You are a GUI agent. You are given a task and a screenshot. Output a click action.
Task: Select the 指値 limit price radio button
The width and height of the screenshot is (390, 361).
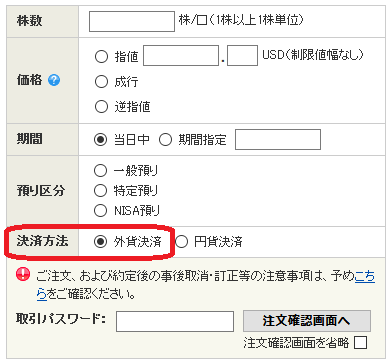101,56
